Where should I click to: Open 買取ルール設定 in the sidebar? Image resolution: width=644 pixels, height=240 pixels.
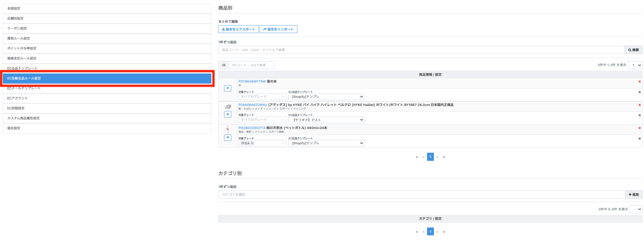point(107,38)
